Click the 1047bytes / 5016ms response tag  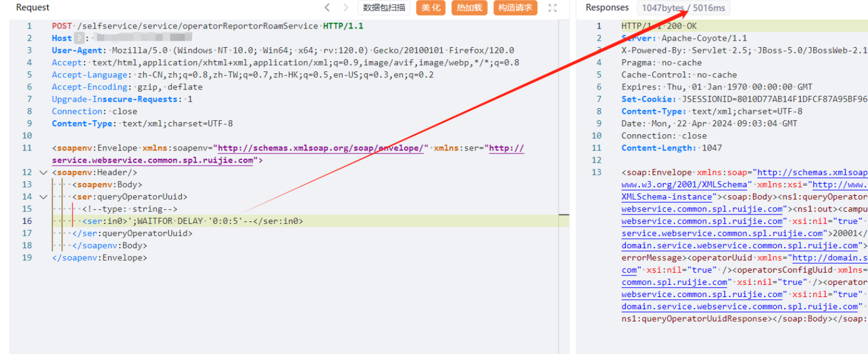tap(683, 8)
